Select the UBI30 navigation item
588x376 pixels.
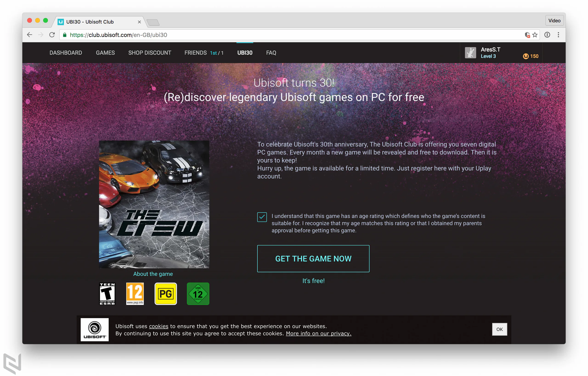point(245,53)
